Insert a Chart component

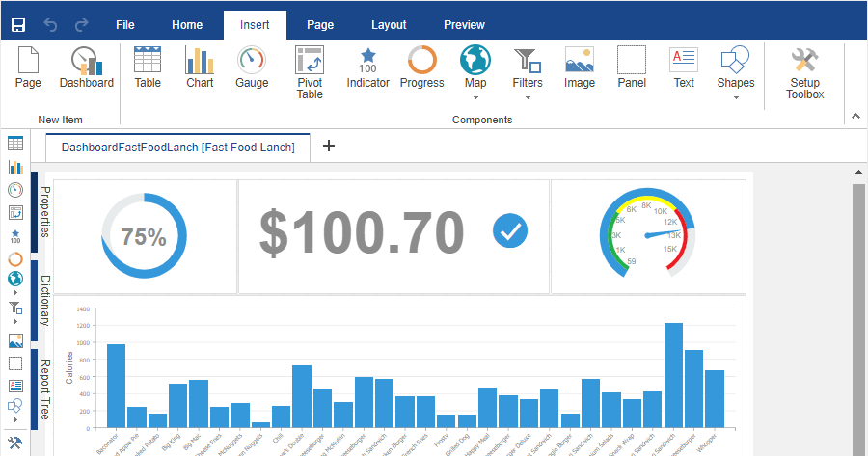point(200,67)
